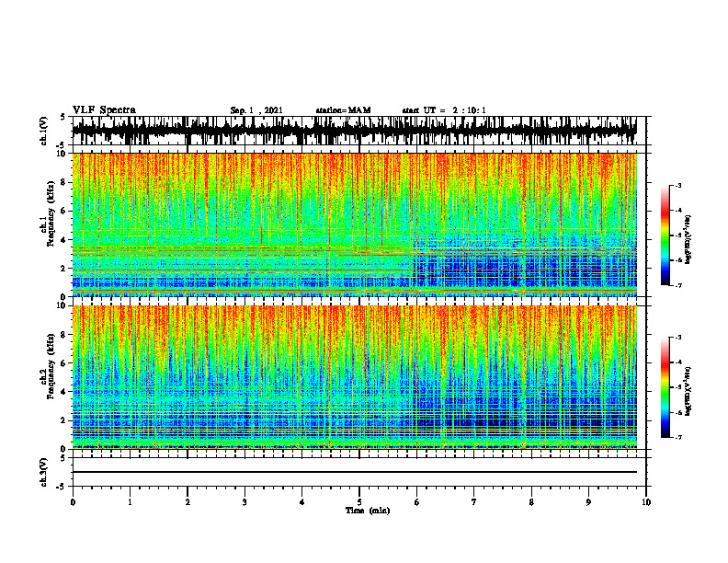
Task: Click the time axis tick label "7"
Action: [x=474, y=502]
